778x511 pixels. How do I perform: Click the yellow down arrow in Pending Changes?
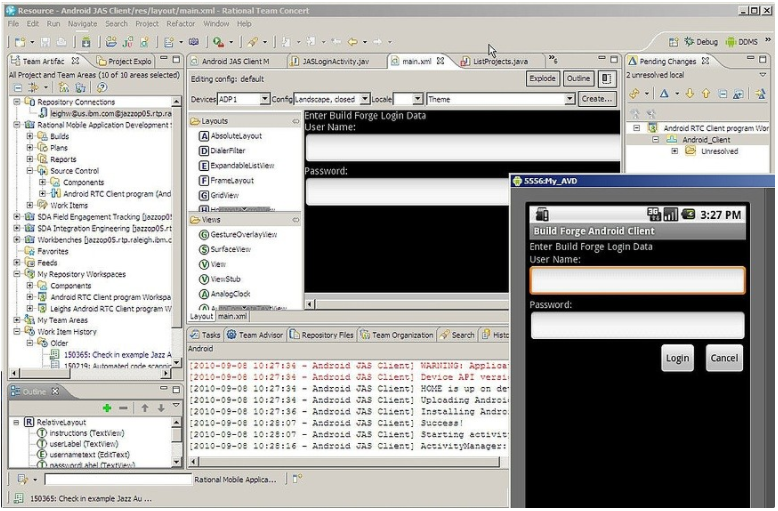(x=690, y=93)
